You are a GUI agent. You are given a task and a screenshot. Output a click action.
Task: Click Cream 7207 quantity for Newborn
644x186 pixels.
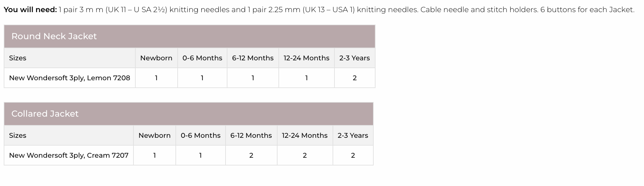tap(154, 155)
